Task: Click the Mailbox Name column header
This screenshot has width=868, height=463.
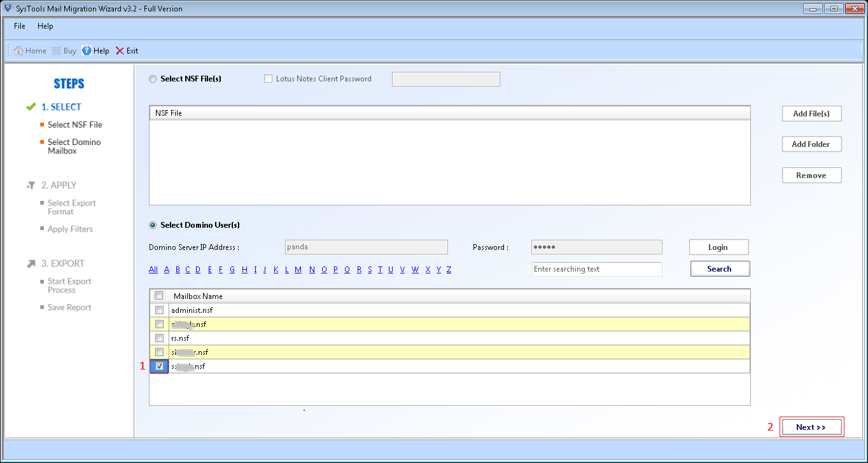Action: (459, 296)
